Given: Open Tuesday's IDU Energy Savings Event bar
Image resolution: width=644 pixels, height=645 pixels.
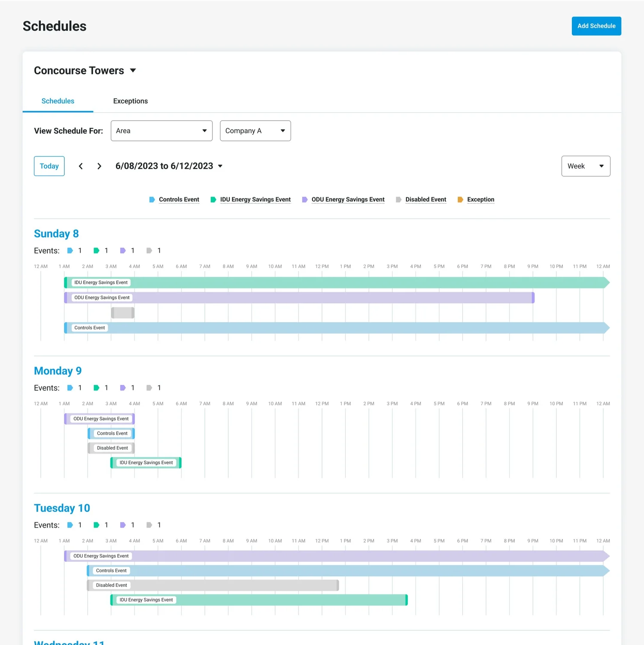Looking at the screenshot, I should 259,600.
